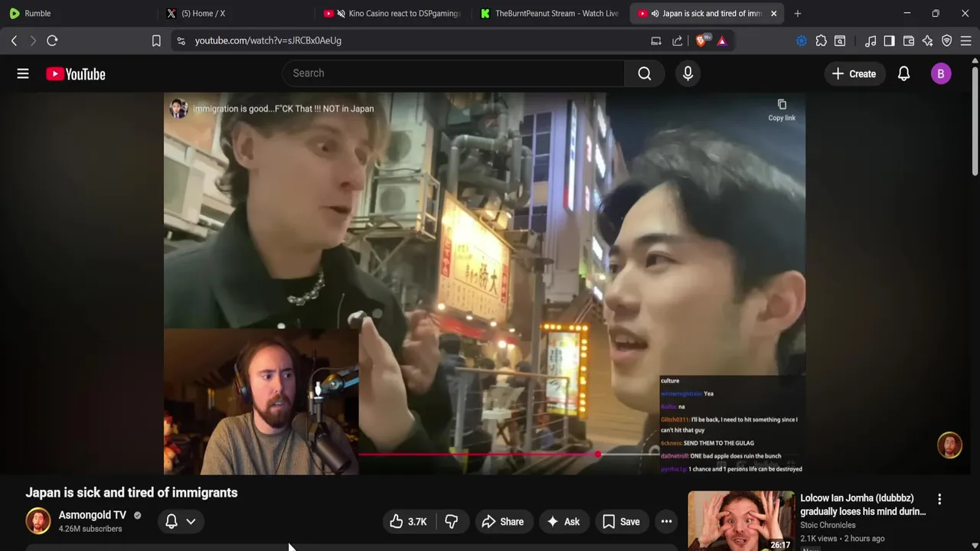Go to the YouTube home logo
Screen dimensions: 980x551
[x=75, y=73]
